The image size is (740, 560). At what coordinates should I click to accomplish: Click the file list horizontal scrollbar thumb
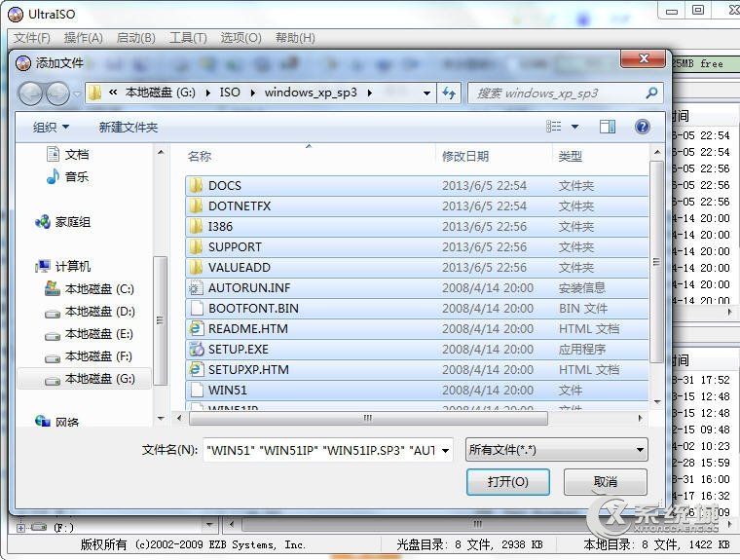tap(368, 418)
